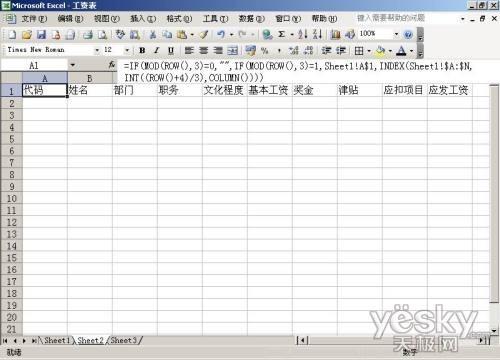Select the Format Painter brush icon
This screenshot has height=360, width=500.
tap(204, 34)
